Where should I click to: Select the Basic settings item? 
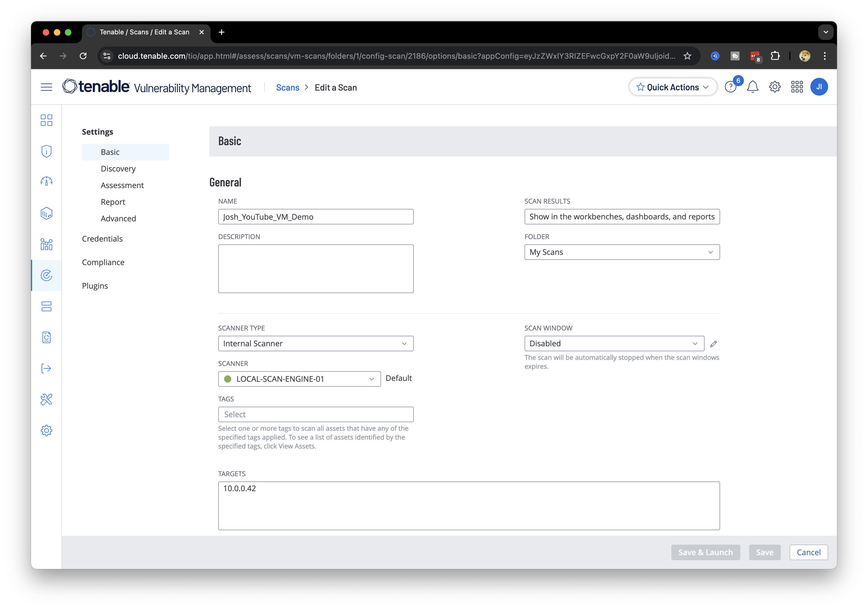pyautogui.click(x=125, y=152)
